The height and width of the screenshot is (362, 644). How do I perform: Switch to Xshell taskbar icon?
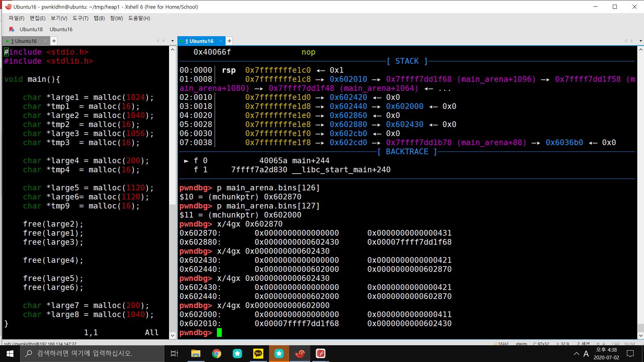click(x=300, y=354)
